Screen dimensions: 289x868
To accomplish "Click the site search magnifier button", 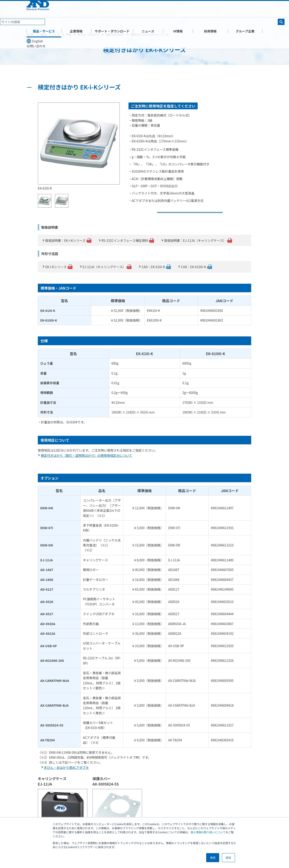I will click(281, 22).
